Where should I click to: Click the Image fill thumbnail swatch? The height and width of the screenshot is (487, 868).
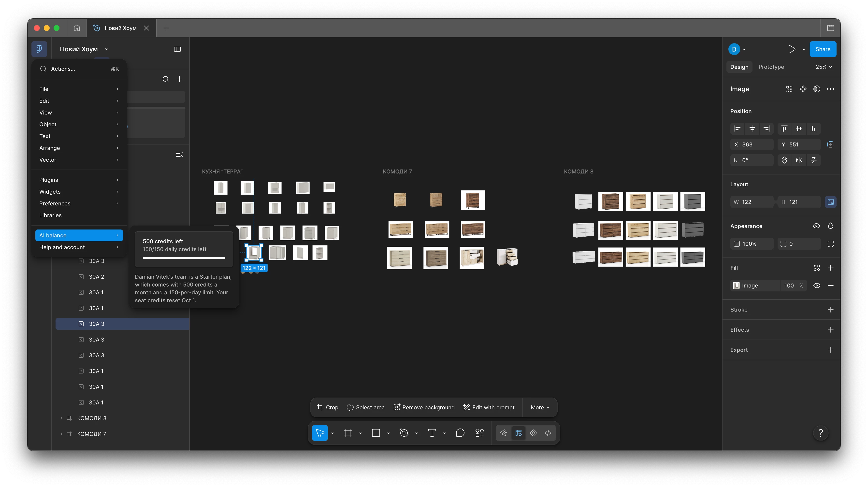(x=736, y=286)
